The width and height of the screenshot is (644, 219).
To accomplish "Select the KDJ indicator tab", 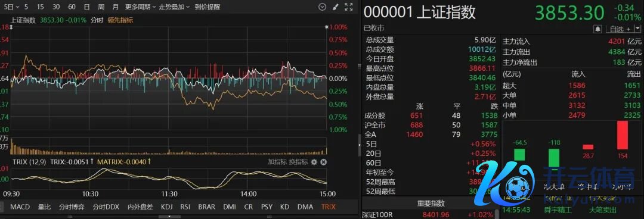I will point(167,207).
